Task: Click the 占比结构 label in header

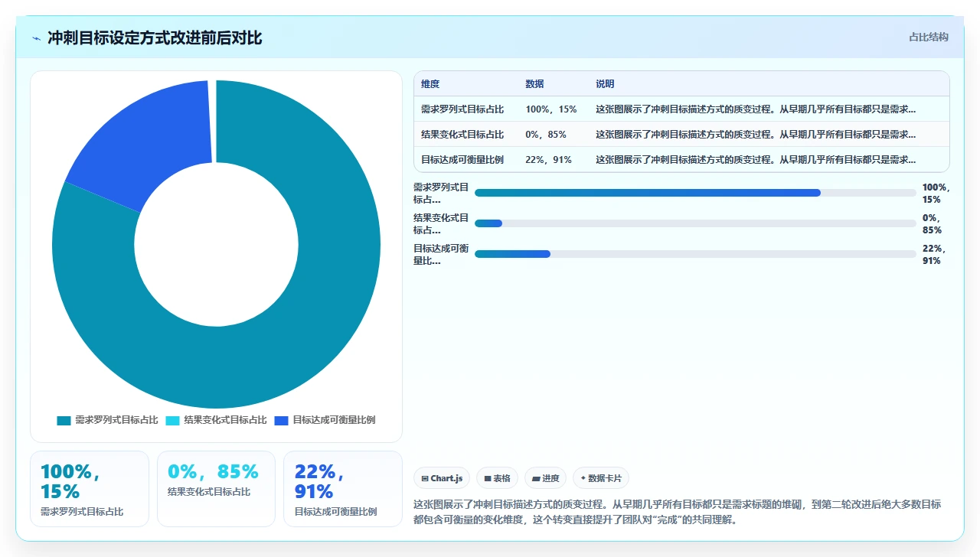Action: coord(928,37)
